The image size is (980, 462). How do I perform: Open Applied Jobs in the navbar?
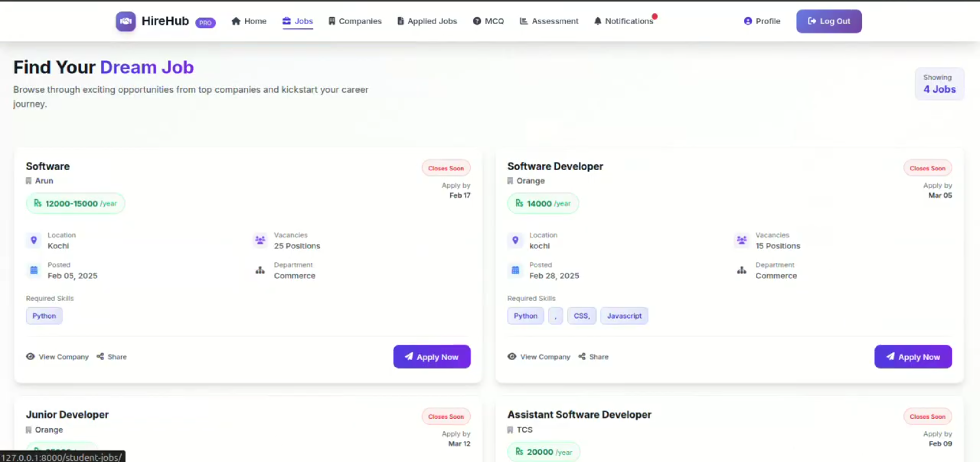pyautogui.click(x=427, y=21)
